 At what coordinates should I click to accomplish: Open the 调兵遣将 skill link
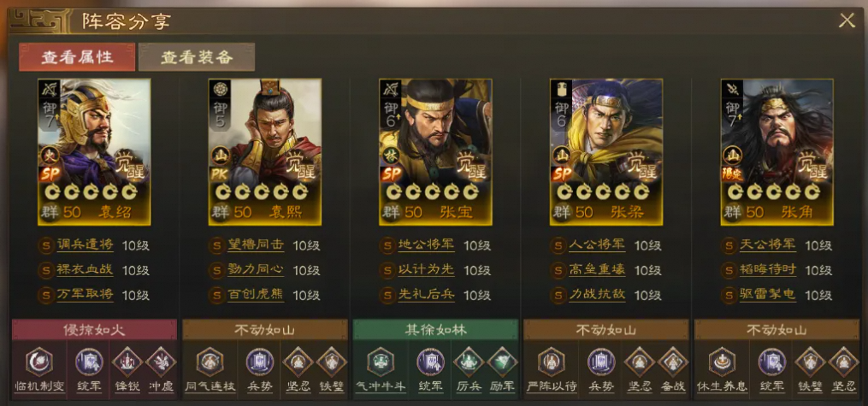85,245
